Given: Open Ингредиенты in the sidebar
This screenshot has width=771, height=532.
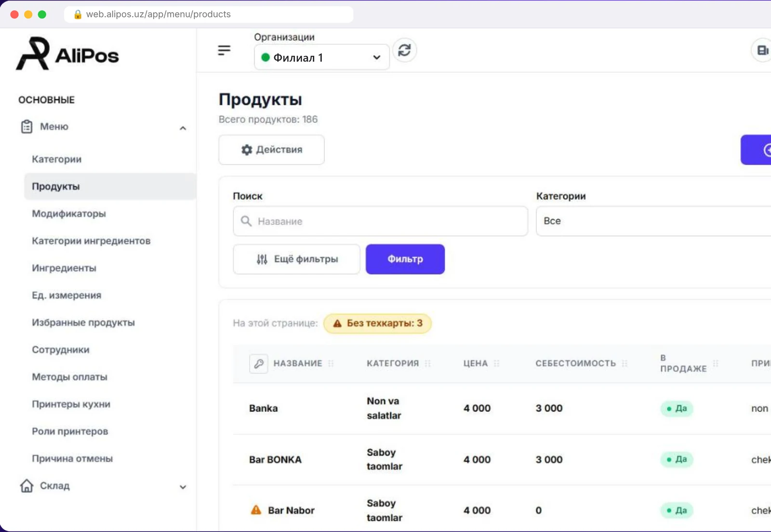Looking at the screenshot, I should [64, 268].
